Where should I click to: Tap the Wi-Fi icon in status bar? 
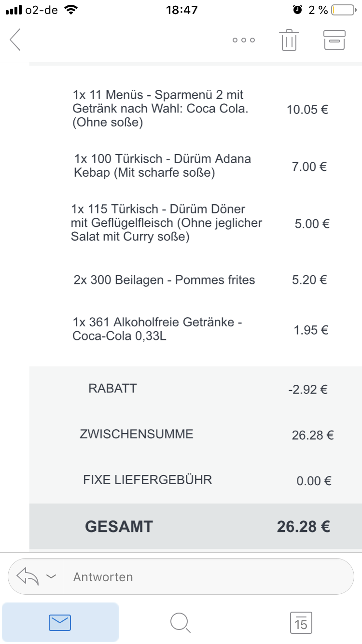click(x=71, y=10)
